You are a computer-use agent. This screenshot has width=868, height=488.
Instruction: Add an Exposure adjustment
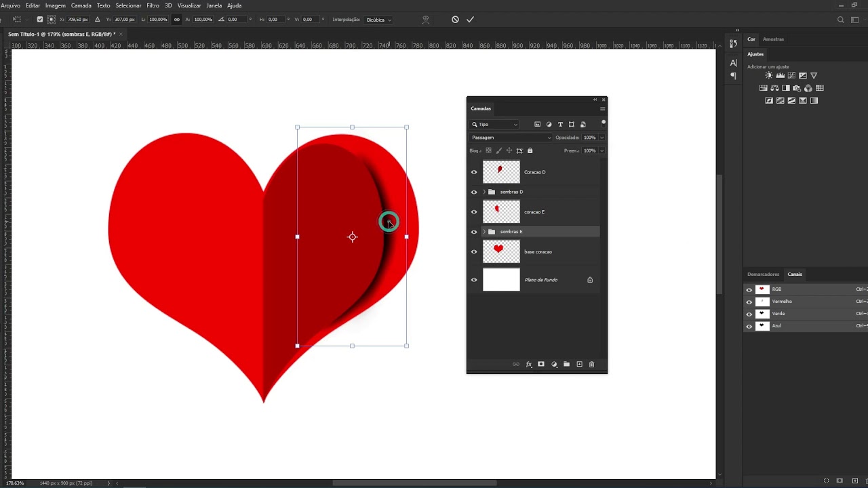point(803,75)
